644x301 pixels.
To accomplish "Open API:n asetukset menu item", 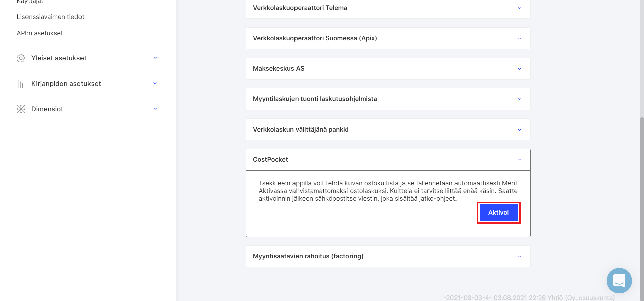I will 40,33.
